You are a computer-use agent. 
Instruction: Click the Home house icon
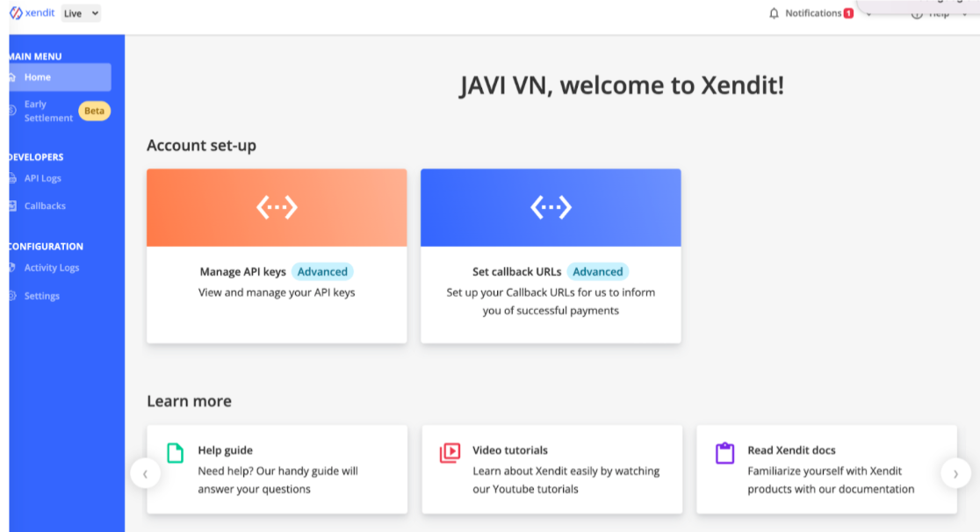point(12,77)
